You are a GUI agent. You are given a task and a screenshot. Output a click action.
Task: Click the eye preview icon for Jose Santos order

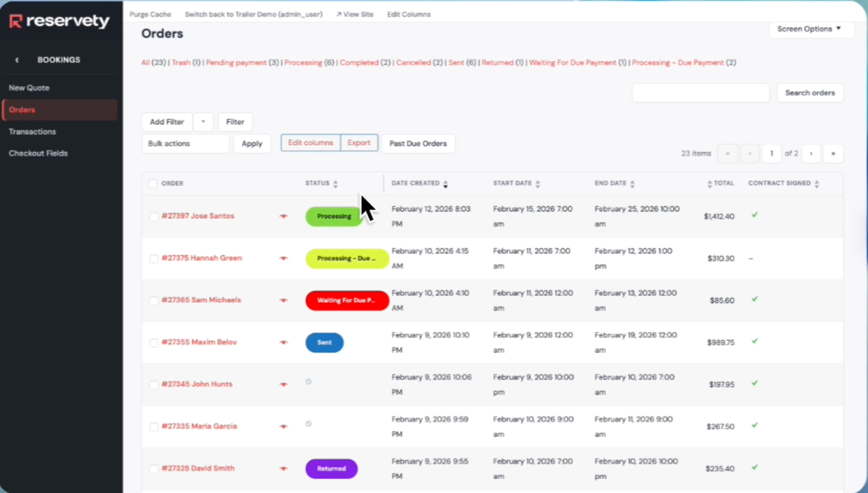coord(283,216)
